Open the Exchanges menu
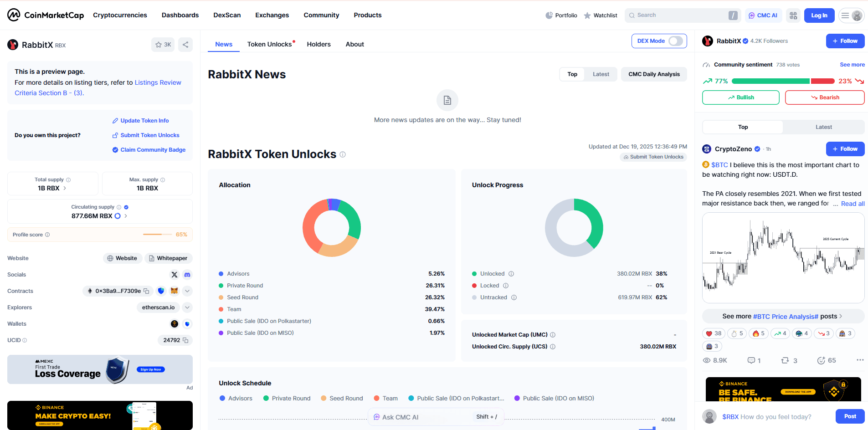Viewport: 868px width, 430px height. 272,15
